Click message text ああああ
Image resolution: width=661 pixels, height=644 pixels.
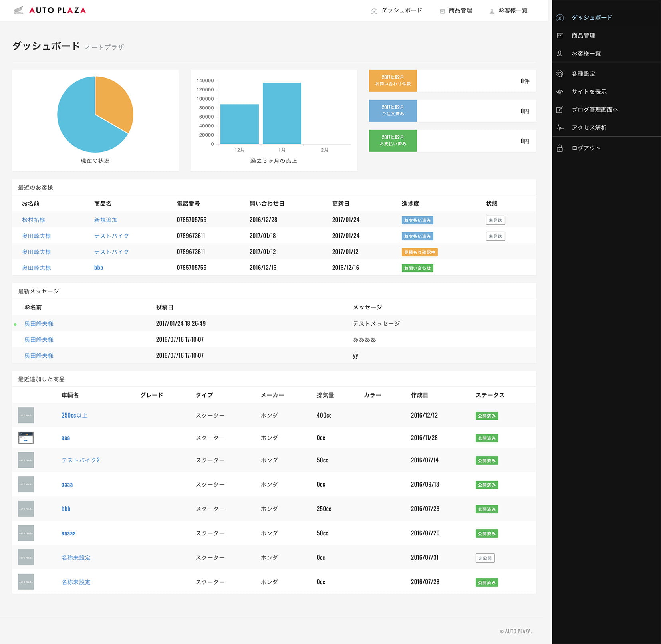click(365, 340)
